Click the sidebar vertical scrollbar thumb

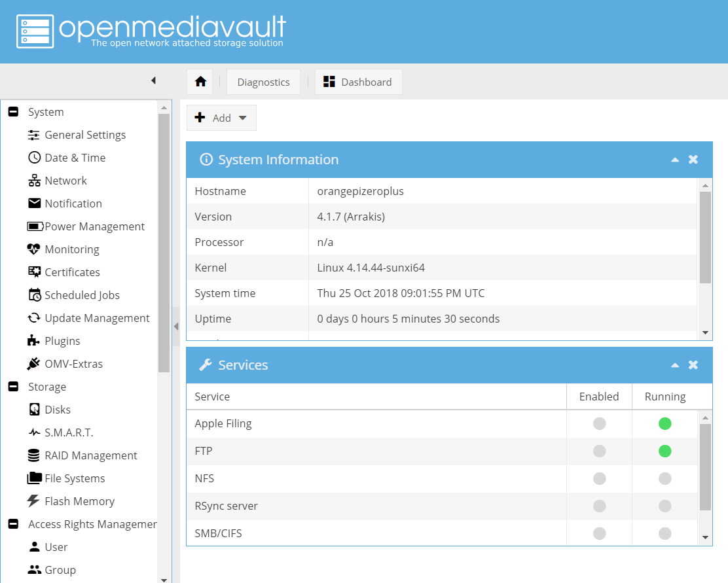164,242
